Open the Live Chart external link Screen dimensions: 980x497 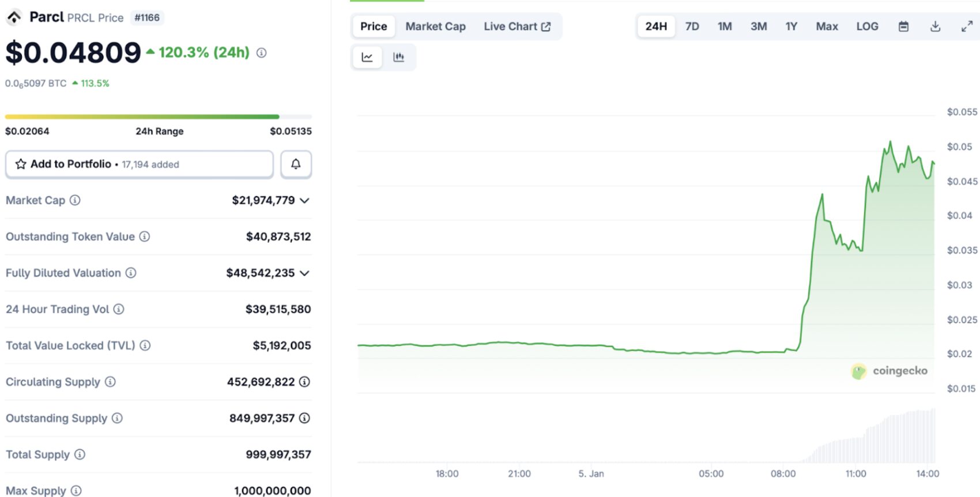point(517,27)
